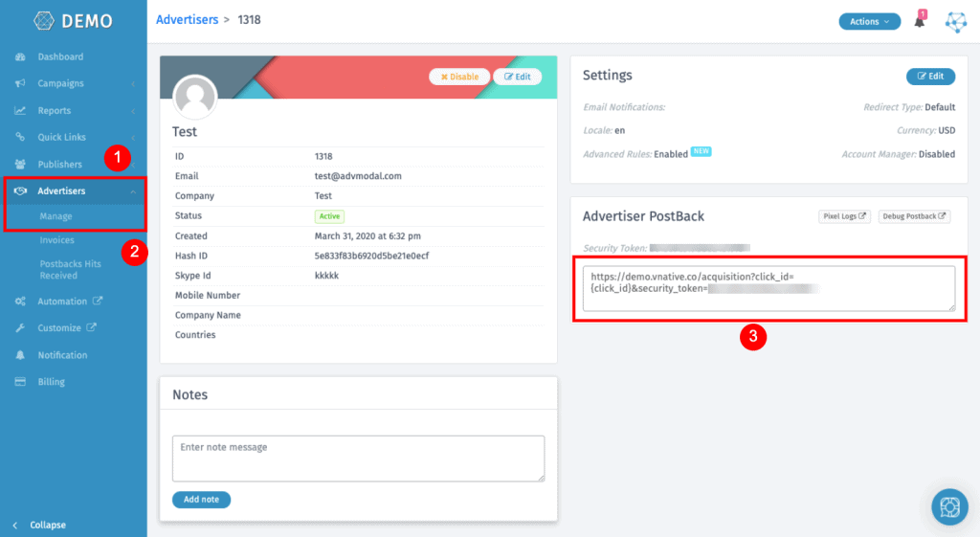Open the Actions dropdown
The image size is (980, 537).
point(869,21)
